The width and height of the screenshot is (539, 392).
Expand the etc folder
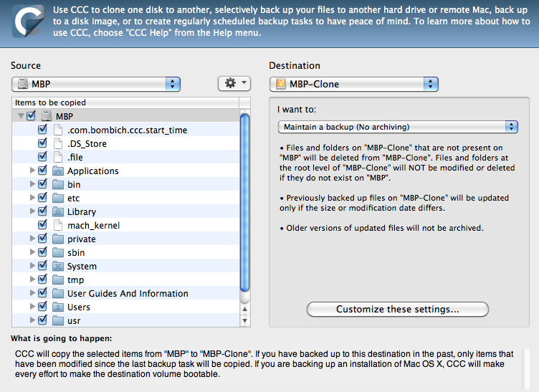32,197
